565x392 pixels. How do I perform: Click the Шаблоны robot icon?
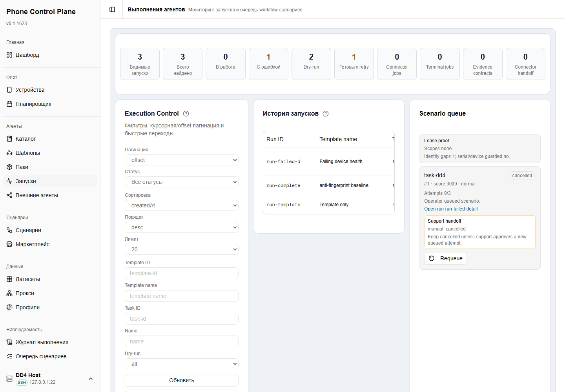[9, 153]
